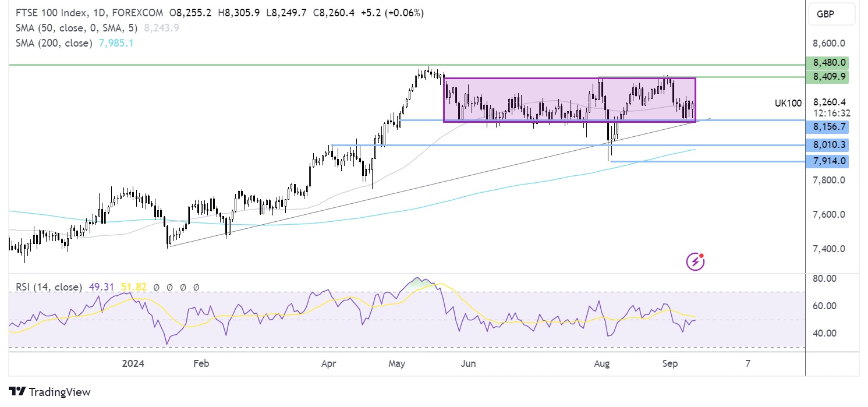This screenshot has height=407, width=868.
Task: Click the 8,010.3 support price label
Action: click(x=827, y=145)
